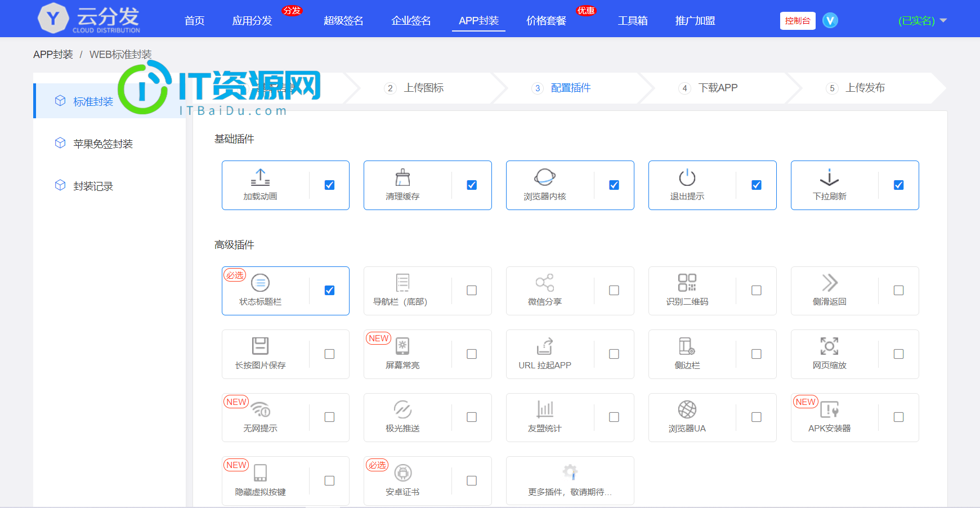Select the APP封装 menu item
This screenshot has height=508, width=980.
[478, 21]
